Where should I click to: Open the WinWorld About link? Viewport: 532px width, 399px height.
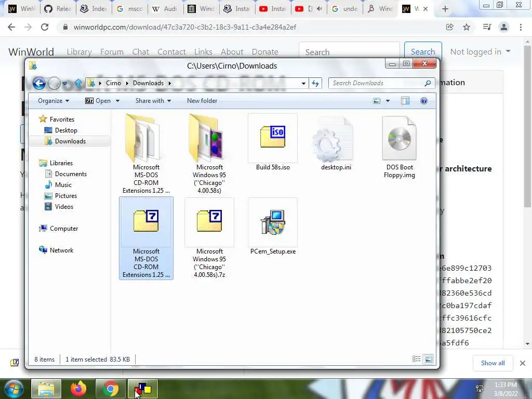pyautogui.click(x=232, y=52)
